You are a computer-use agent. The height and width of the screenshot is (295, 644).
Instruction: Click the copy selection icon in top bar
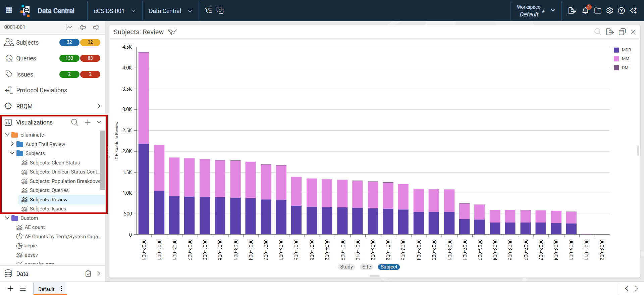pos(220,10)
